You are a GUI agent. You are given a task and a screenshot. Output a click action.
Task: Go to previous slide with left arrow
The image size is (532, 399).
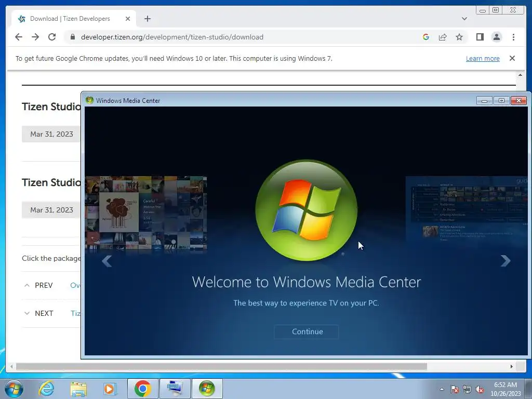pyautogui.click(x=107, y=261)
